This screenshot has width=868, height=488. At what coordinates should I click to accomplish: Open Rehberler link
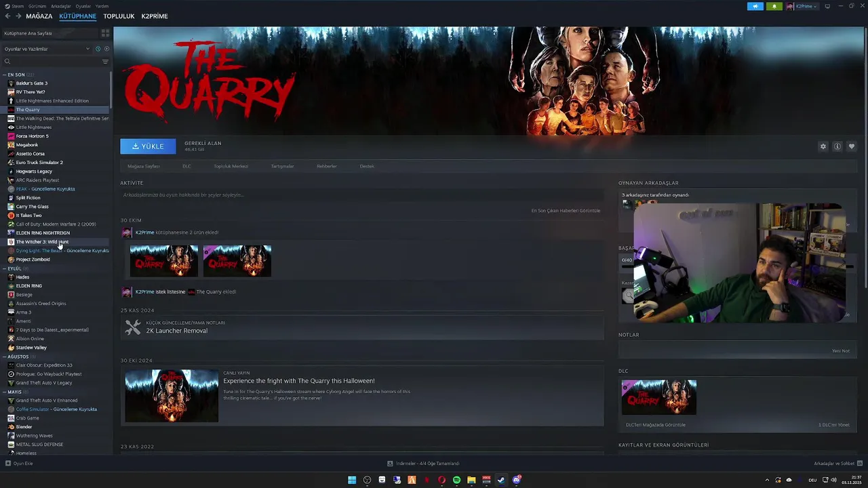point(326,166)
